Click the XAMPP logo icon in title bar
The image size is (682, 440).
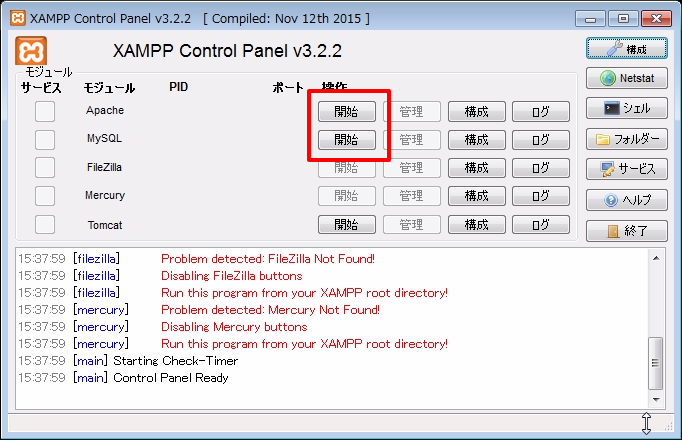coord(18,18)
